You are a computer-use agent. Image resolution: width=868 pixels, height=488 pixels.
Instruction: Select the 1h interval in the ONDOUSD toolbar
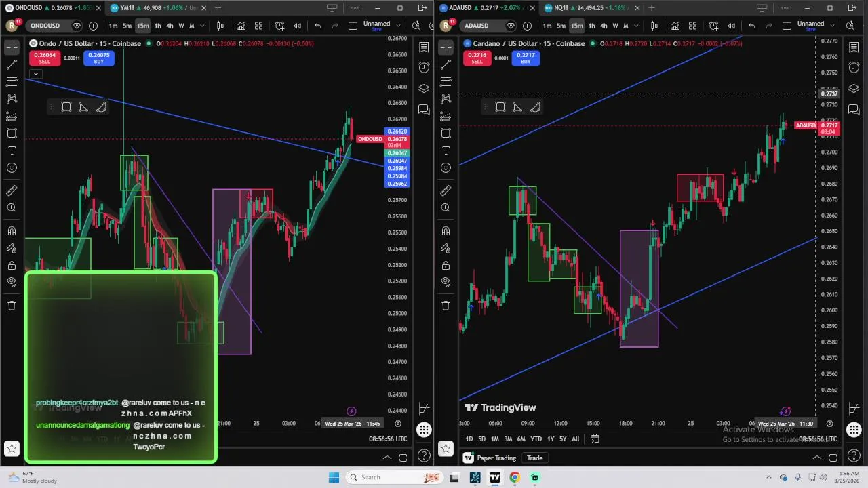(x=157, y=26)
